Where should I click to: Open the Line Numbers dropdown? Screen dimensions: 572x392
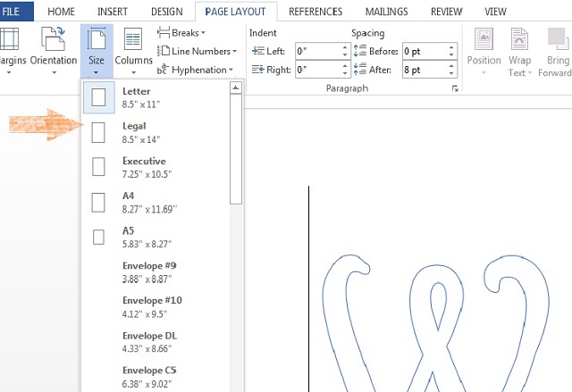(x=197, y=51)
